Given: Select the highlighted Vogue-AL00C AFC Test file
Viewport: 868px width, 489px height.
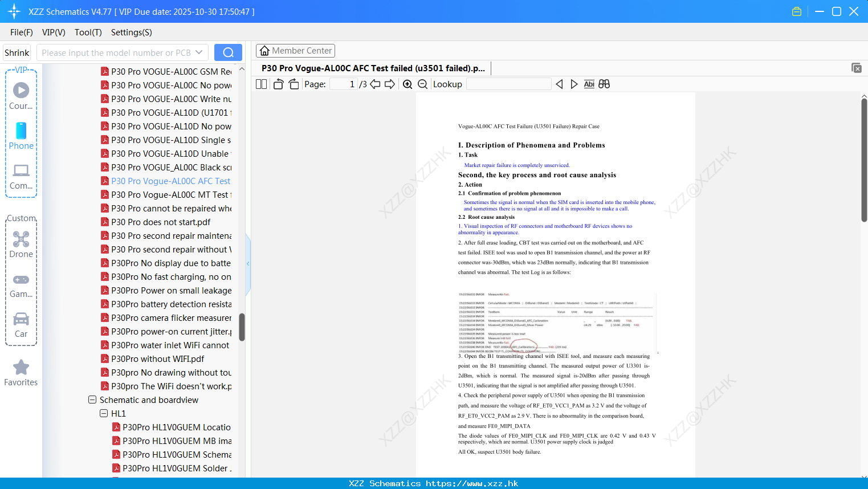Looking at the screenshot, I should 166,181.
